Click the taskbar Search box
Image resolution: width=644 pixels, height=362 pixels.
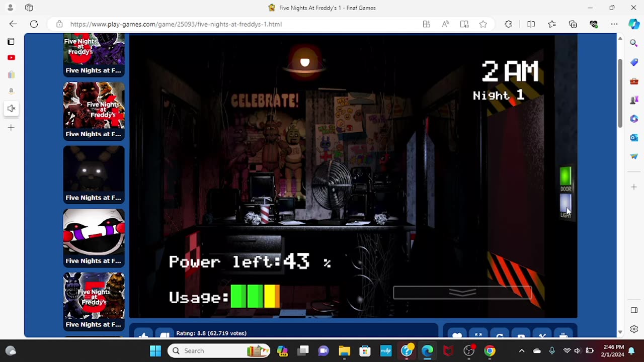[x=219, y=351]
